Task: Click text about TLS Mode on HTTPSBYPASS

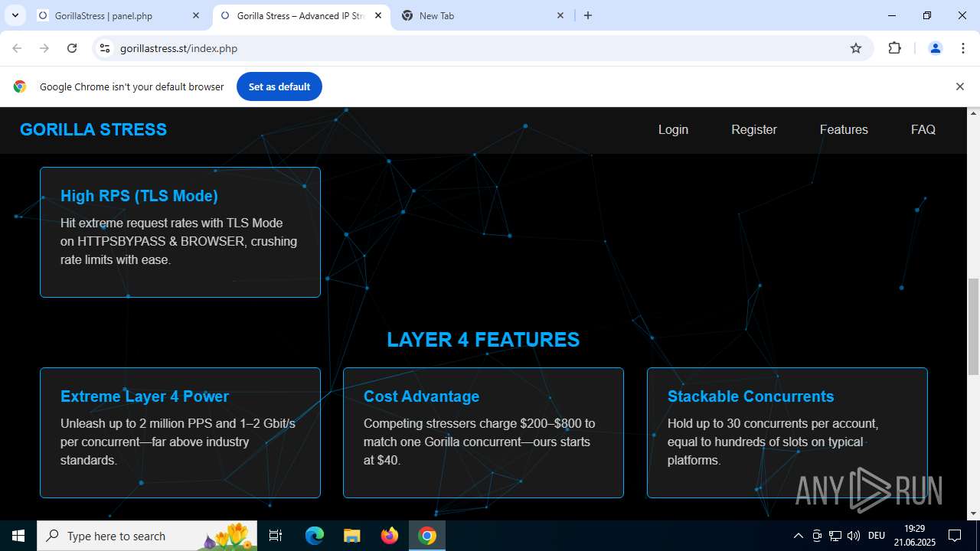Action: click(178, 241)
